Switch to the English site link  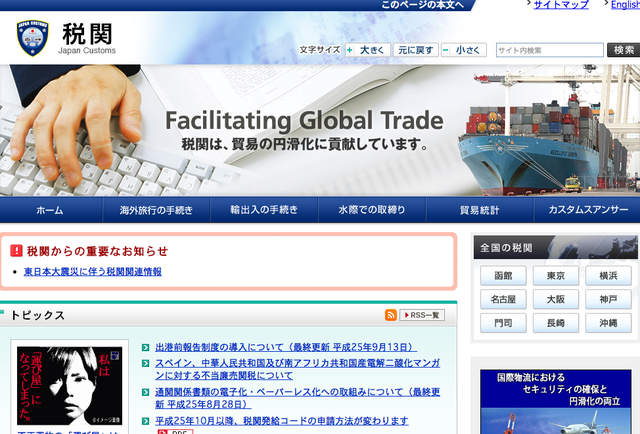tap(625, 5)
